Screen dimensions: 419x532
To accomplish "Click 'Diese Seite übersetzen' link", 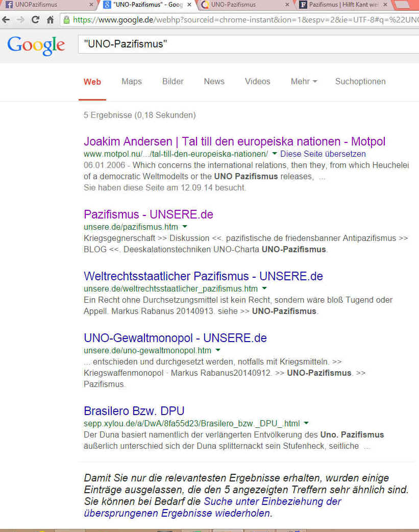I will tap(323, 154).
